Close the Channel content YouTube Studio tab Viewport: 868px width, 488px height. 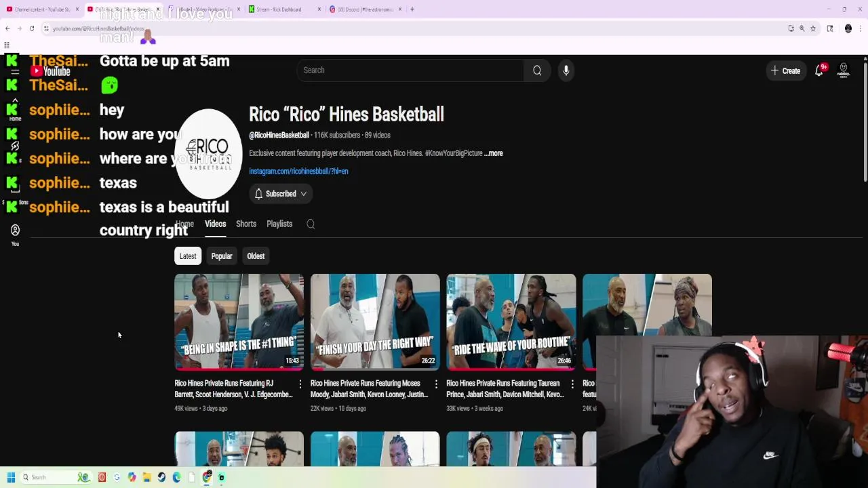(77, 9)
